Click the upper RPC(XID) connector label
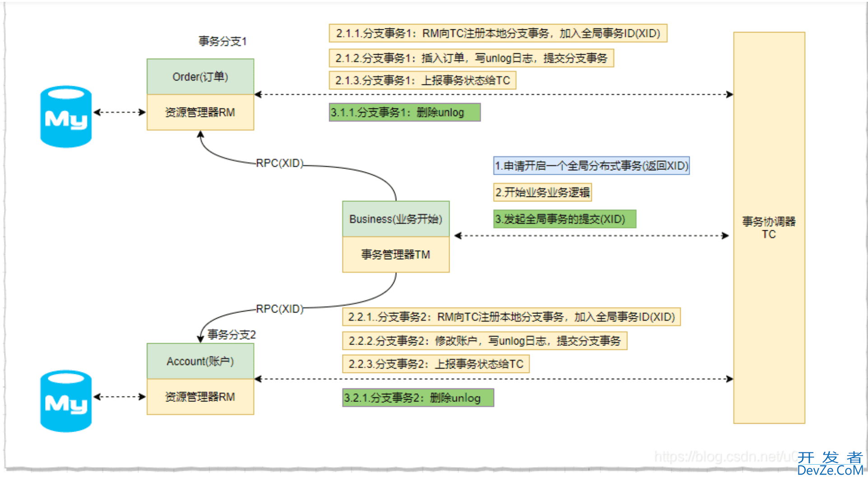 pos(280,163)
